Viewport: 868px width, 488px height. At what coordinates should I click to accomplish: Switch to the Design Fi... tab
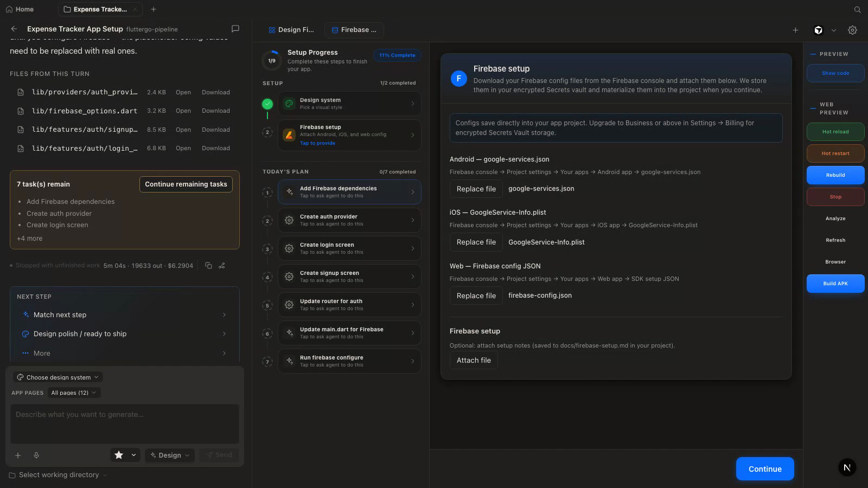click(x=291, y=30)
